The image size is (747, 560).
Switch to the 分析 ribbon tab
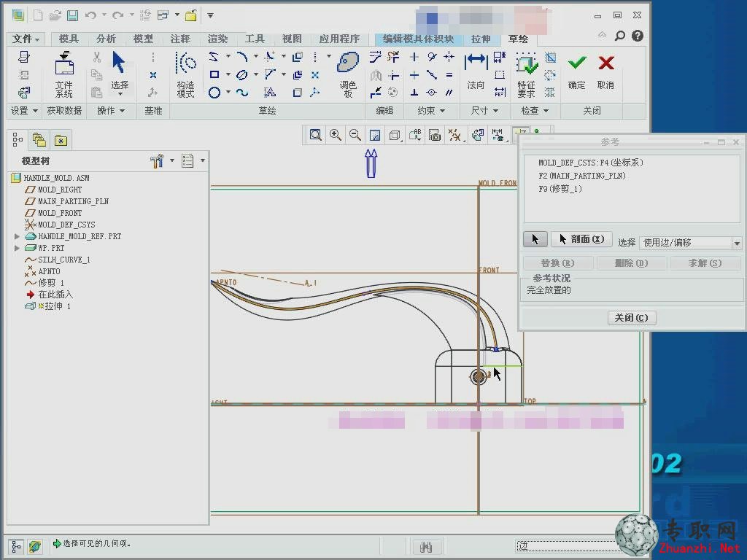coord(106,39)
